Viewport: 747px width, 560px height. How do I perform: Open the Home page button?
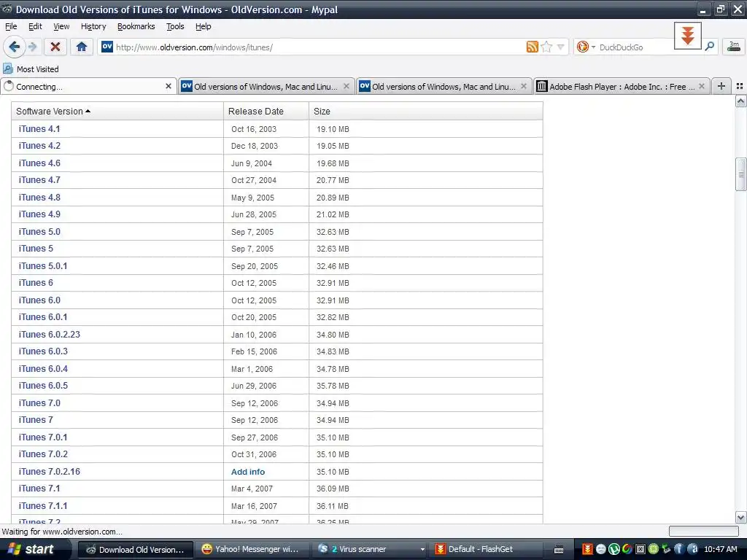tap(82, 47)
